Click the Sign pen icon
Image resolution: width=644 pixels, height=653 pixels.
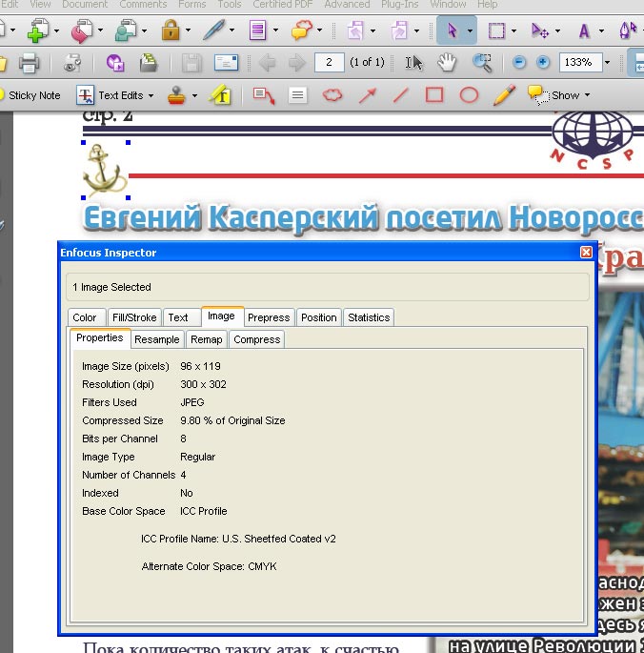[x=213, y=30]
